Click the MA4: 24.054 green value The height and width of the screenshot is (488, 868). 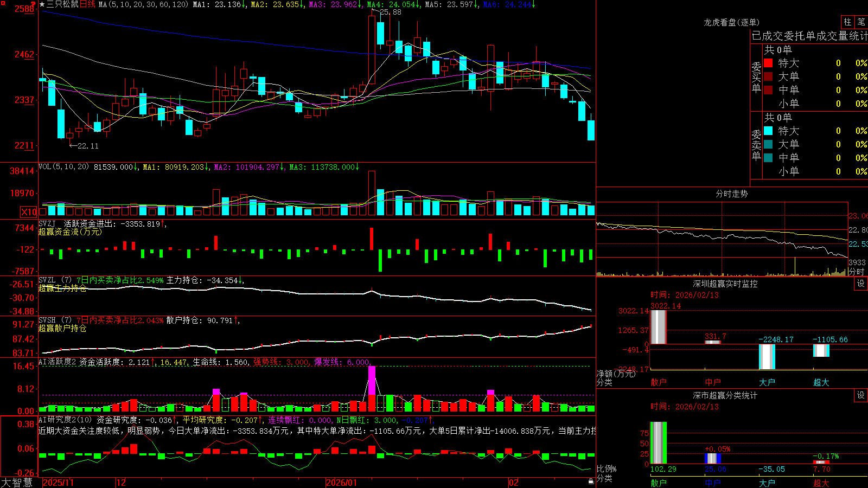point(394,4)
